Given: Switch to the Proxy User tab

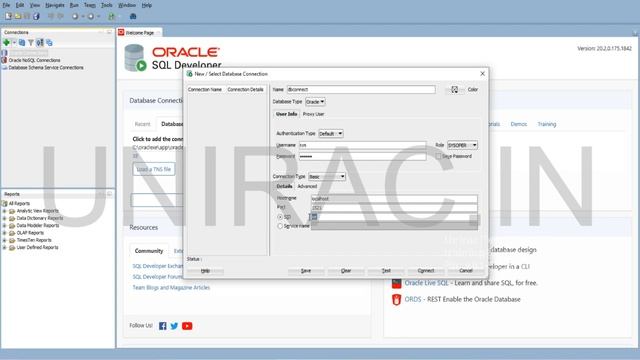Looking at the screenshot, I should point(313,114).
